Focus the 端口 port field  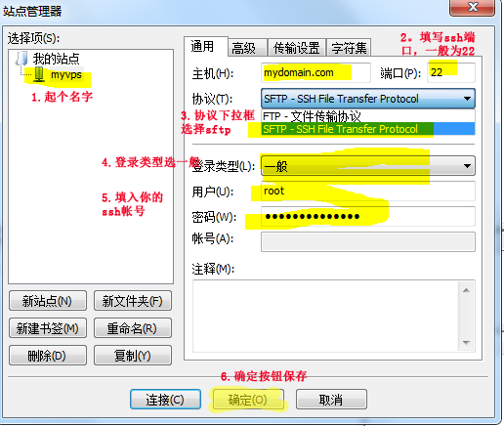[x=451, y=72]
